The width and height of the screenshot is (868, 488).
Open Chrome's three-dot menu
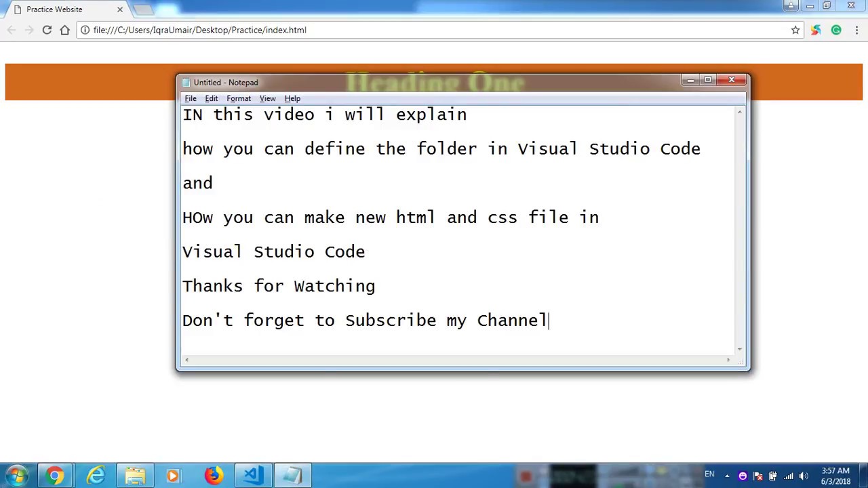click(x=857, y=30)
